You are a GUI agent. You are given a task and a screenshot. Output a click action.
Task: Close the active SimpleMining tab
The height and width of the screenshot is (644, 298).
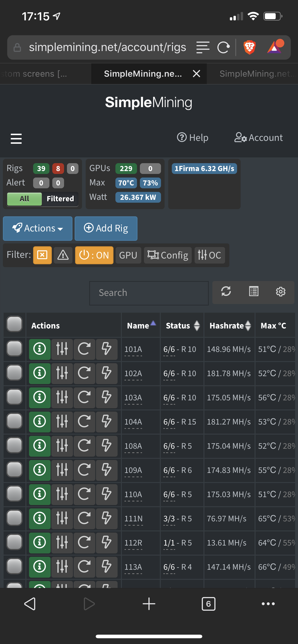tap(197, 74)
